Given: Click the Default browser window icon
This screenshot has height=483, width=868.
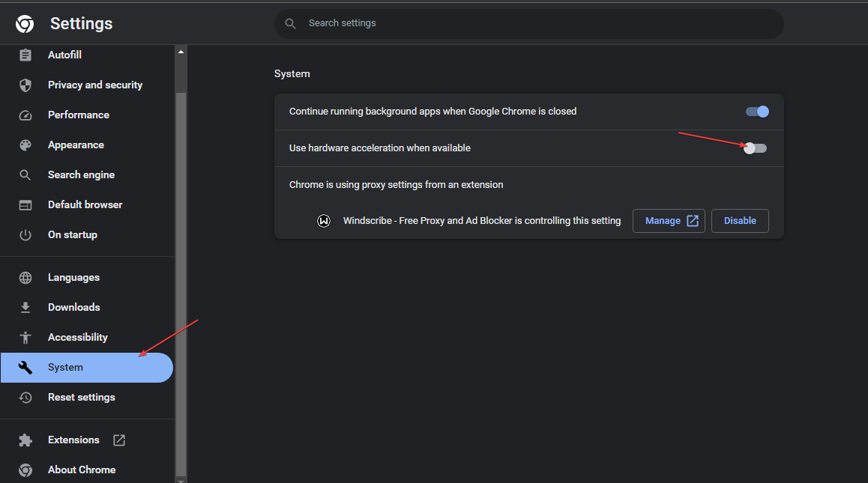Looking at the screenshot, I should (x=25, y=204).
